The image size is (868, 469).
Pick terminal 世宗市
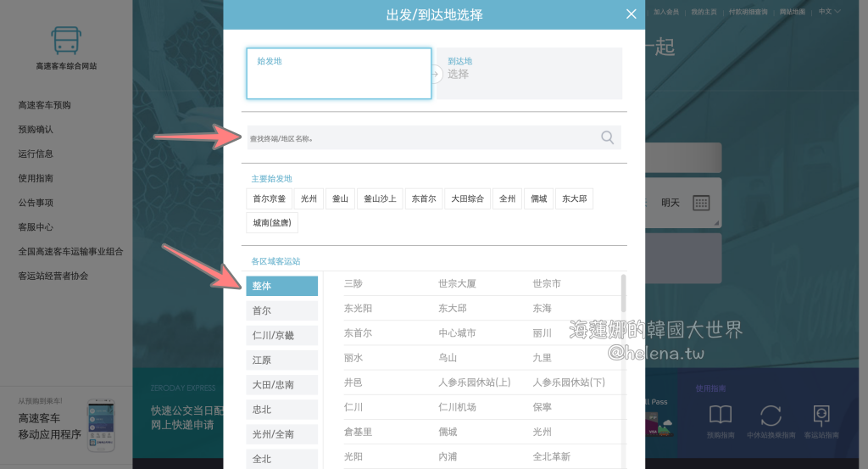(547, 283)
